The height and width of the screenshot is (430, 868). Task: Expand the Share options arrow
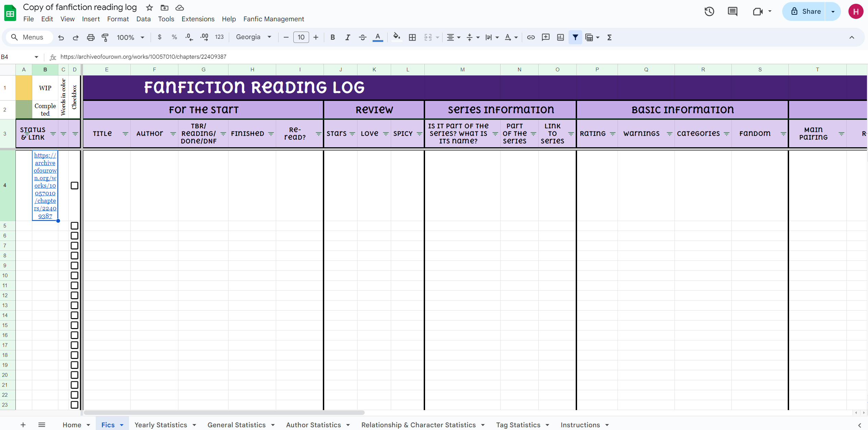click(x=833, y=12)
